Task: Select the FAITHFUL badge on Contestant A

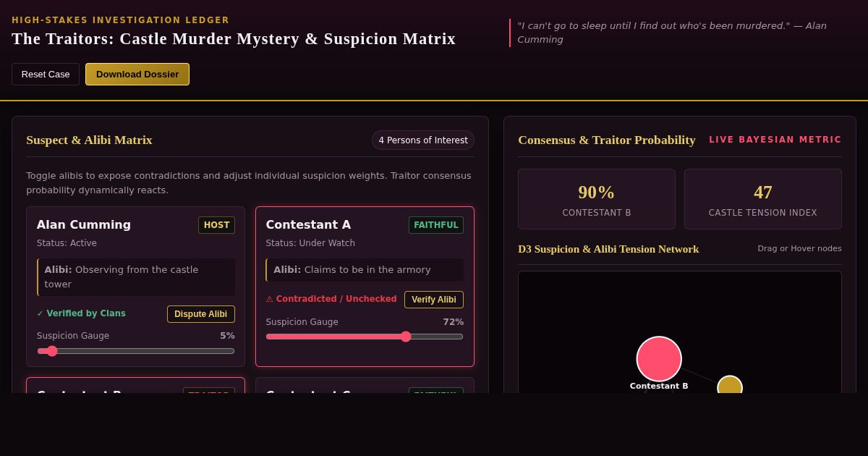Action: click(x=436, y=225)
